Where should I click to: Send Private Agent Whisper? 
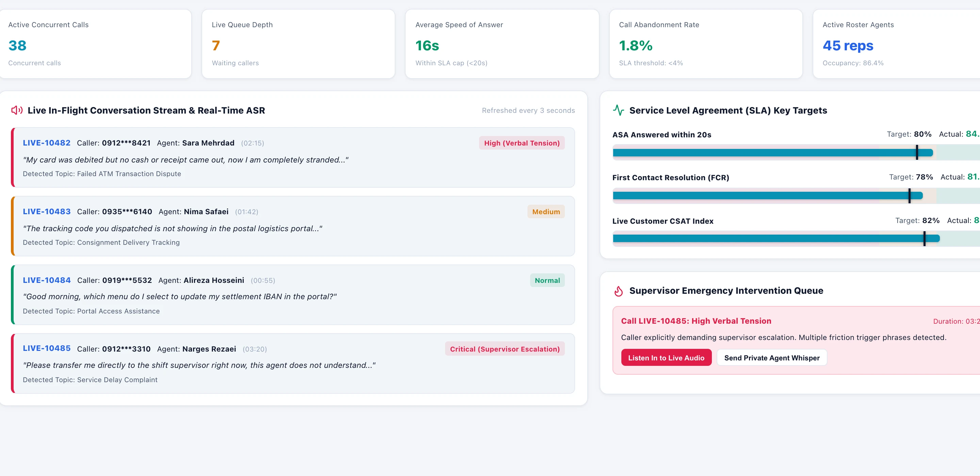[x=772, y=358]
